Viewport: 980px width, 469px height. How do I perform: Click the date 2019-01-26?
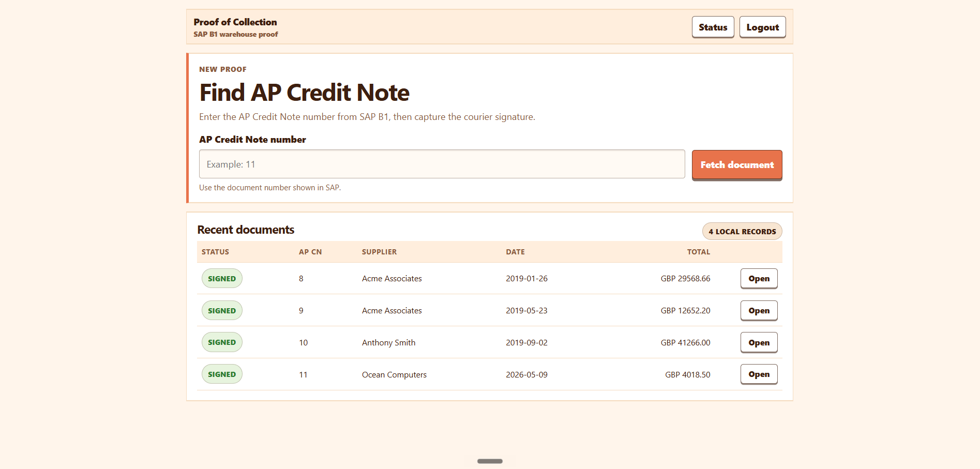tap(526, 279)
